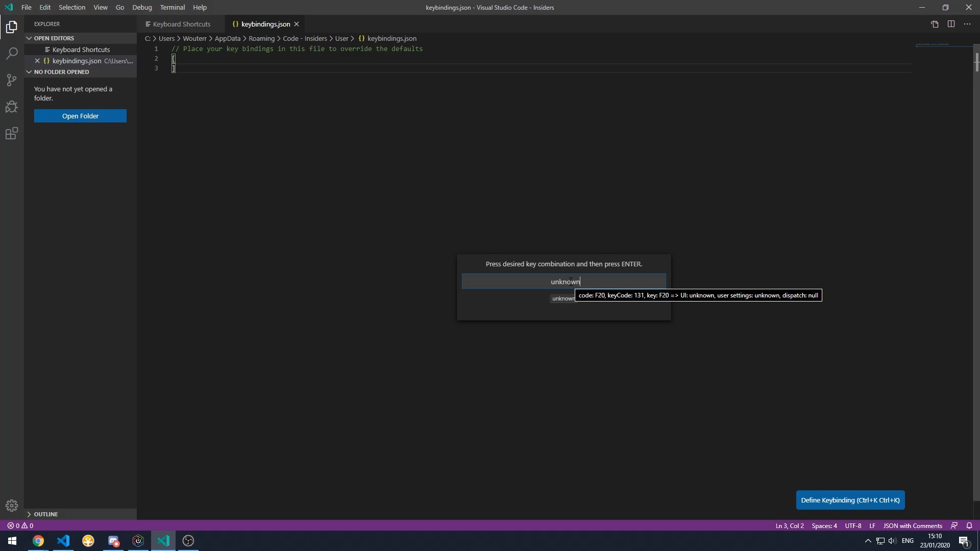The height and width of the screenshot is (551, 980).
Task: Click the Open Folder button
Action: point(80,116)
